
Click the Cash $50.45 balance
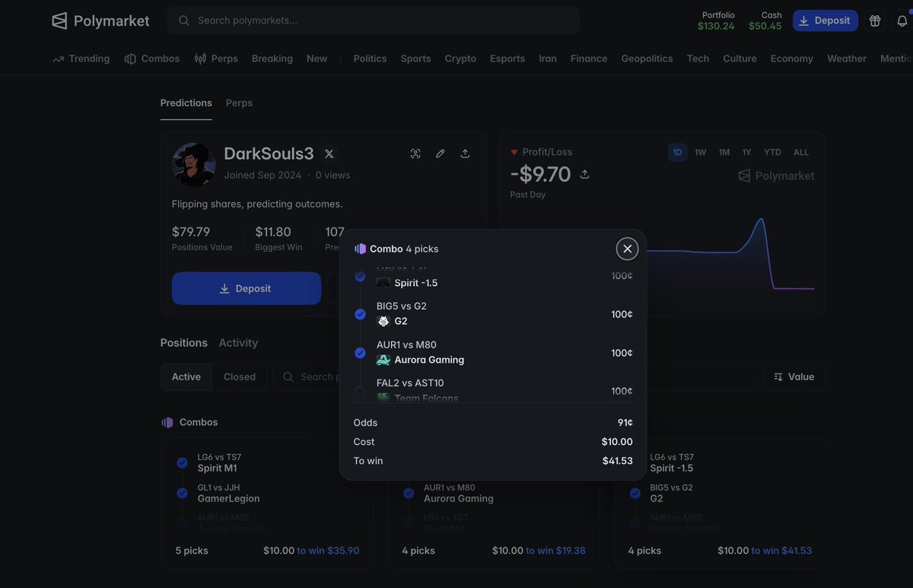pos(765,21)
